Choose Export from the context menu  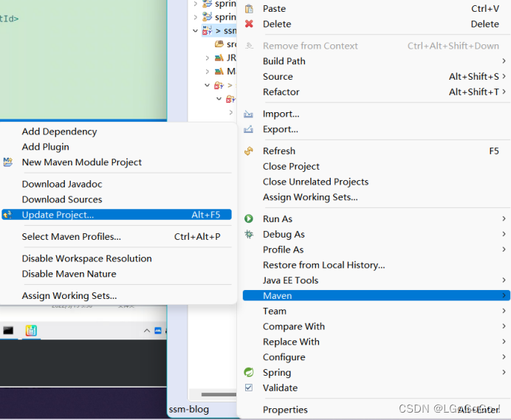click(x=377, y=129)
